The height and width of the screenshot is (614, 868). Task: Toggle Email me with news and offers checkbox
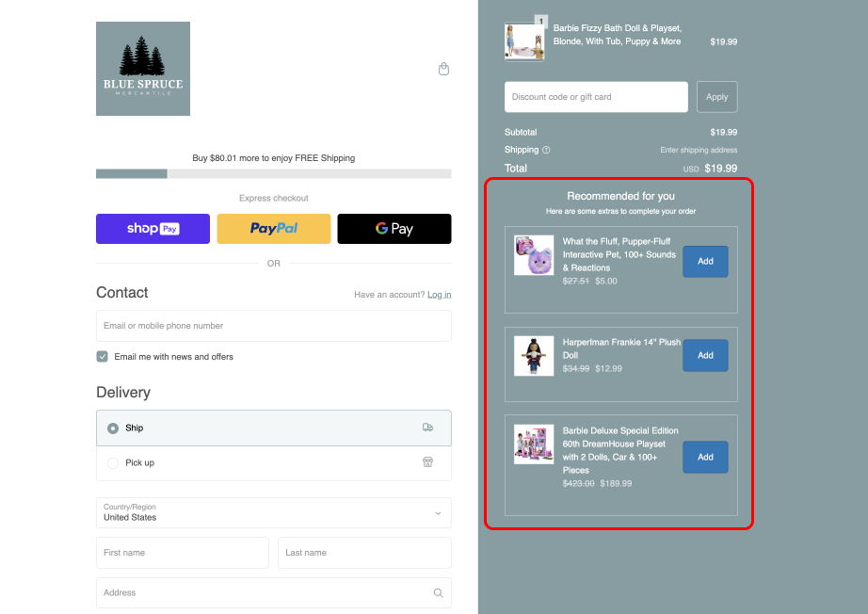click(102, 357)
